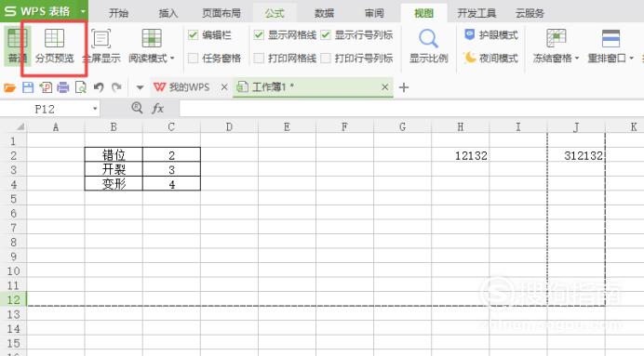Click the Name Box showing P12
Image resolution: width=644 pixels, height=356 pixels.
point(45,109)
